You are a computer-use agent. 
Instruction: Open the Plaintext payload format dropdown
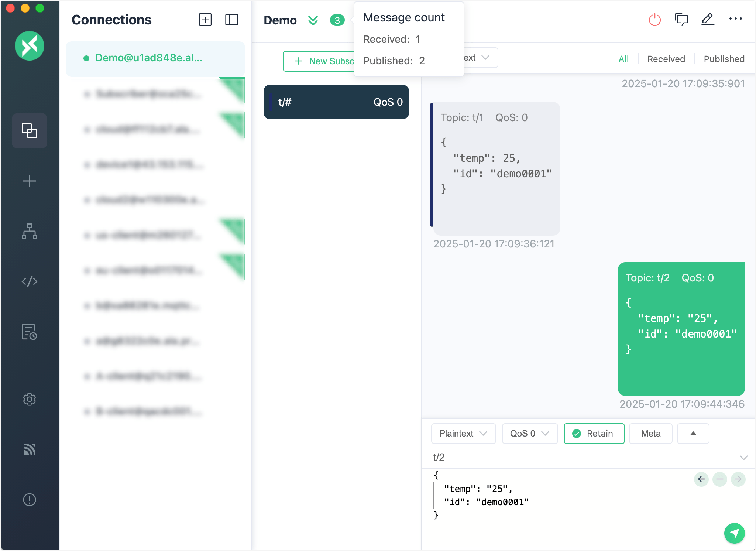(x=463, y=434)
